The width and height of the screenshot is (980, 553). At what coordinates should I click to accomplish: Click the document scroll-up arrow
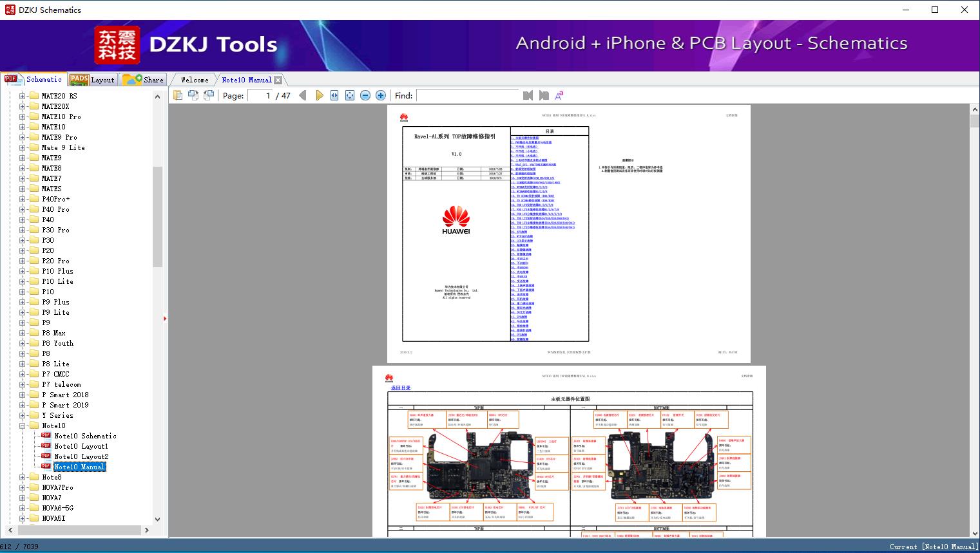pyautogui.click(x=975, y=109)
